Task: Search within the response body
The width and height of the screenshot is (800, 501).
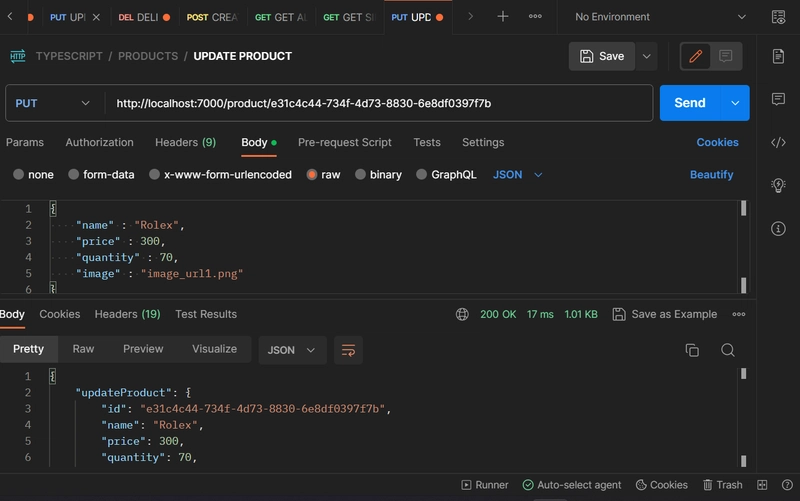Action: tap(728, 350)
